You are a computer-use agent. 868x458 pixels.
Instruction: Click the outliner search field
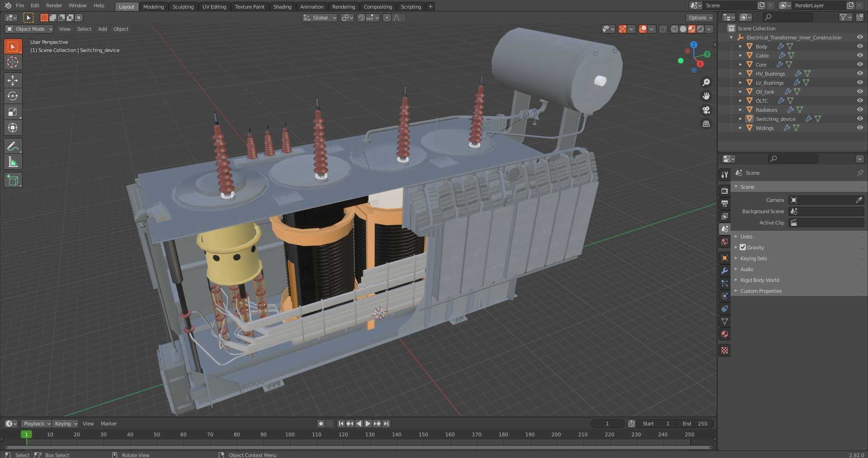click(x=788, y=17)
